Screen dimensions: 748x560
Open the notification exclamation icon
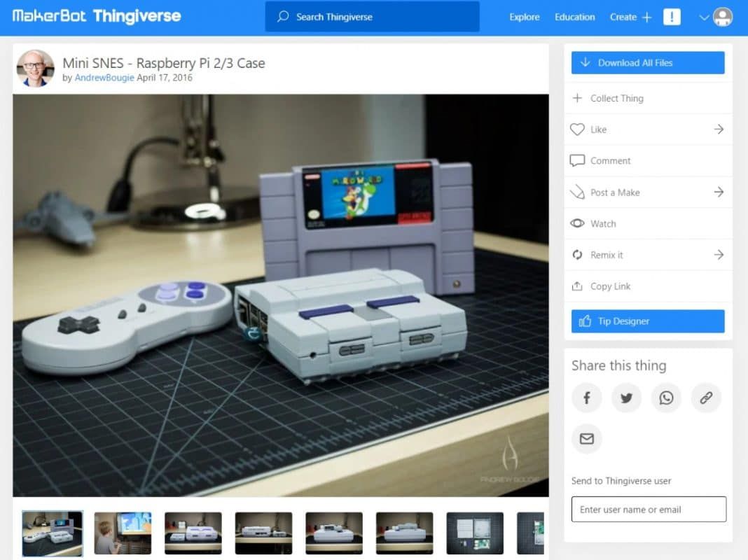click(672, 17)
